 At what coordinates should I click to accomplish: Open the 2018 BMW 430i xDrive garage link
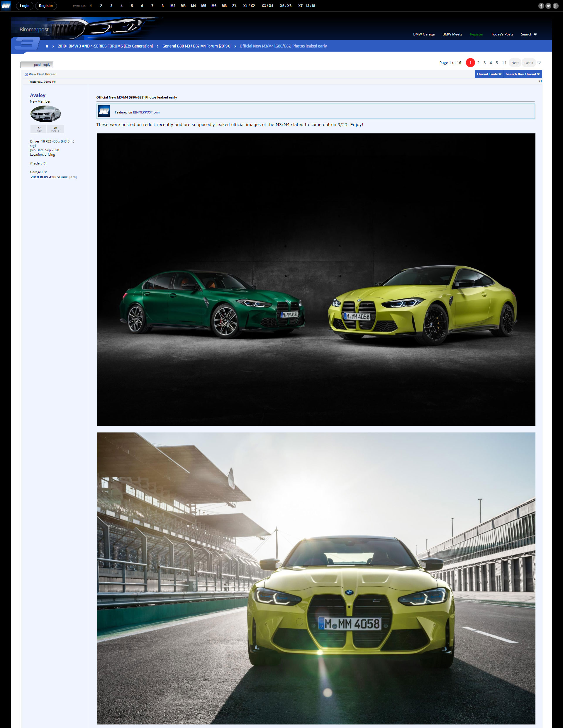click(49, 177)
